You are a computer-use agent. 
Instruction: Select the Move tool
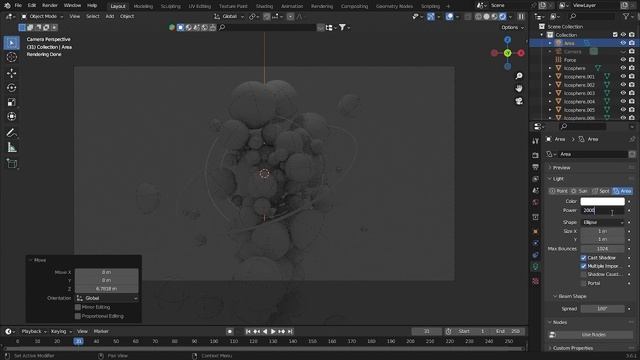11,73
